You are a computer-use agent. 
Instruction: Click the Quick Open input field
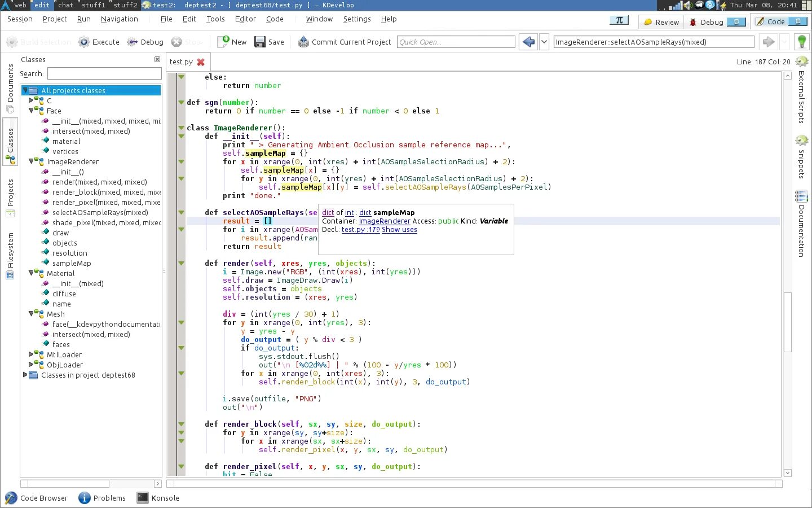click(456, 42)
